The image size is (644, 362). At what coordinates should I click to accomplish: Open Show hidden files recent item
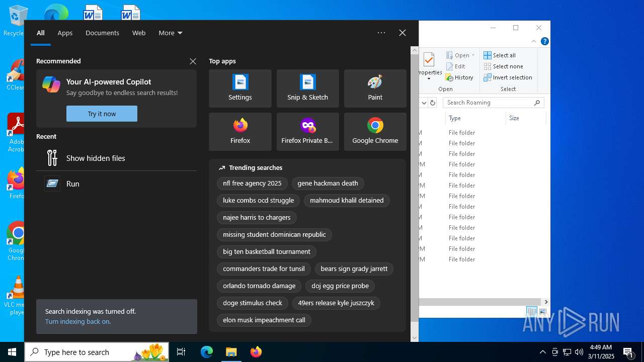[116, 158]
